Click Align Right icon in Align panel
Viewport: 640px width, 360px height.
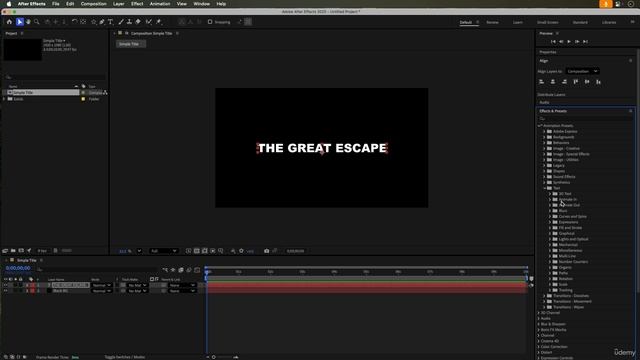coord(564,82)
